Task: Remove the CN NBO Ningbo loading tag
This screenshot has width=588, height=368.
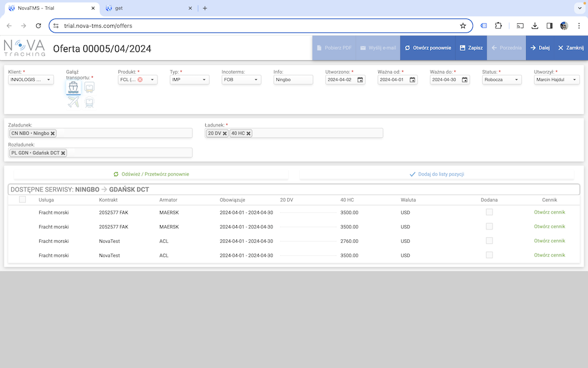Action: point(53,133)
